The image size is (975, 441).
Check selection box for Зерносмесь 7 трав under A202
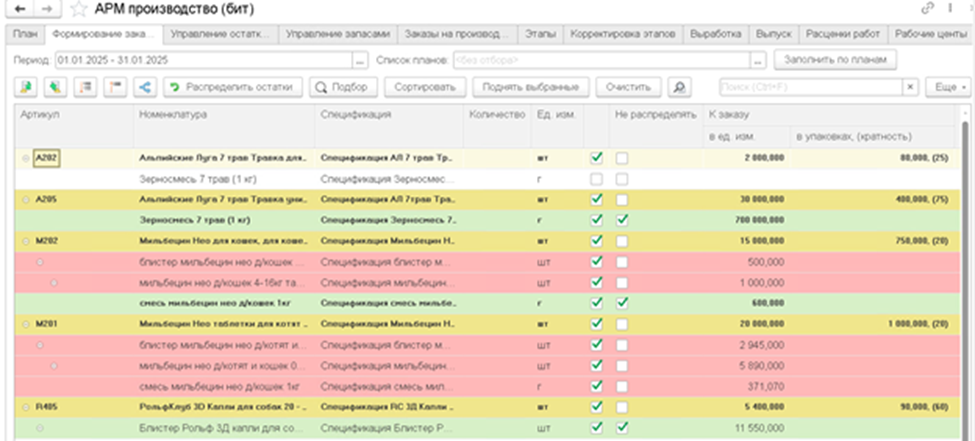[x=596, y=179]
